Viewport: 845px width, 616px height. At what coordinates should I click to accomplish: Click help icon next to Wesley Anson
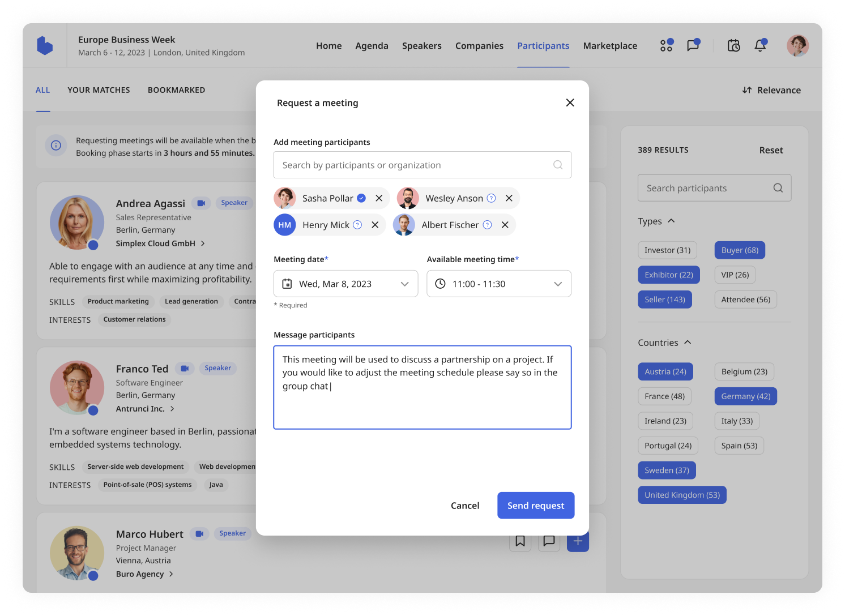pyautogui.click(x=492, y=198)
